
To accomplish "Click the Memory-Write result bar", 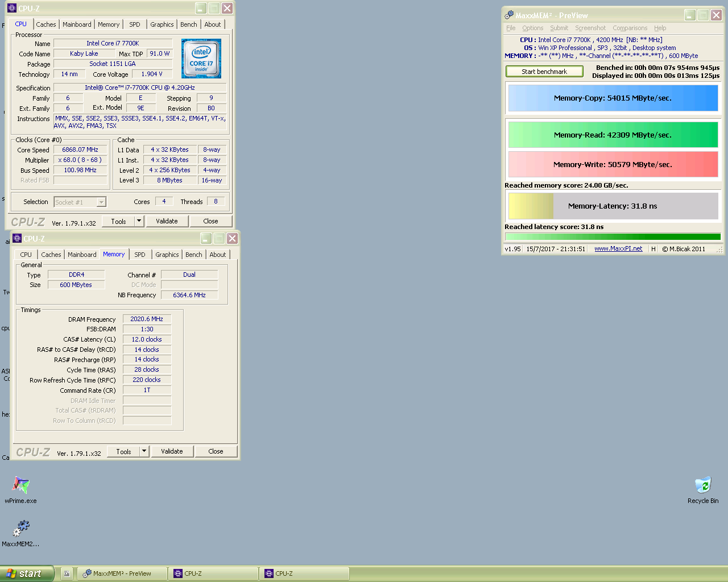I will [613, 164].
